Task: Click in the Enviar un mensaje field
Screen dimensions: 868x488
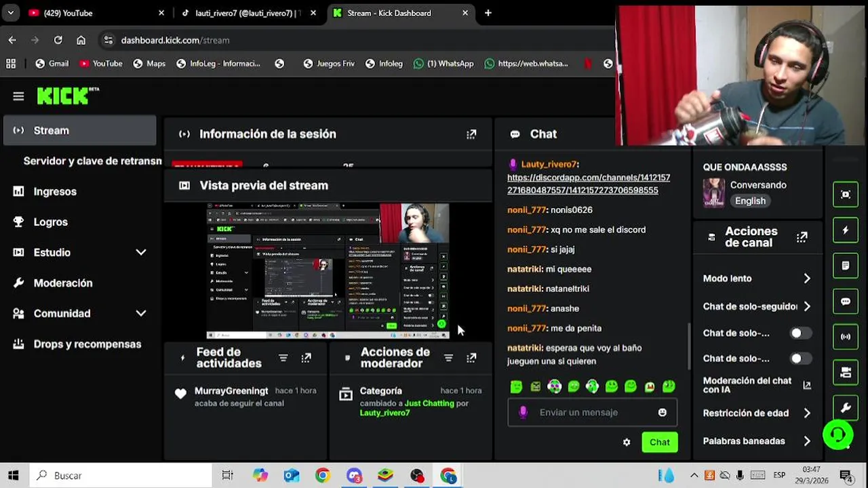Action: tap(592, 412)
